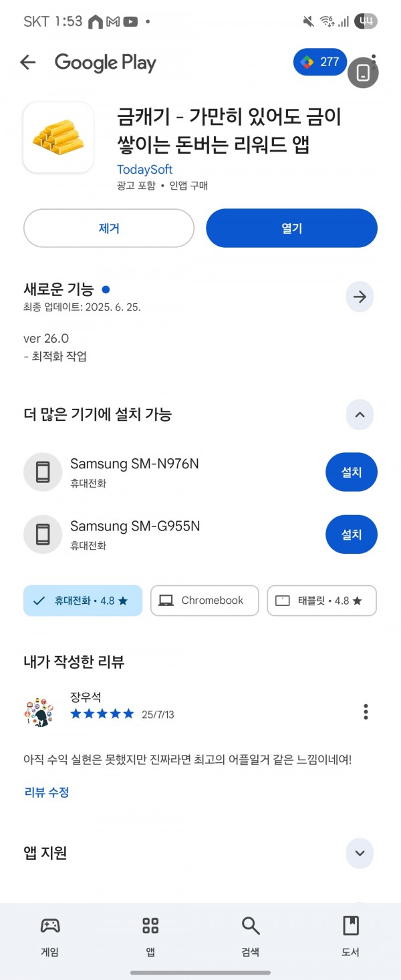Open the 금캐기 gold bars app icon
The image size is (401, 980).
(58, 138)
